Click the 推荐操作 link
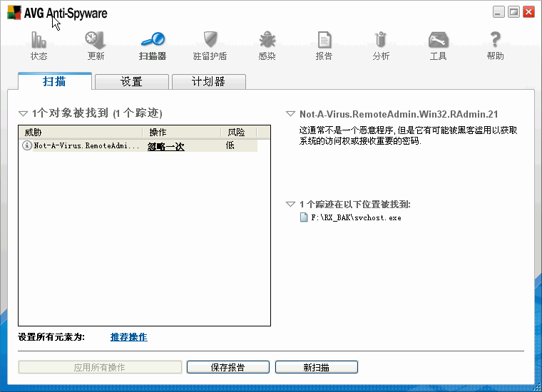The height and width of the screenshot is (392, 542). pos(128,337)
